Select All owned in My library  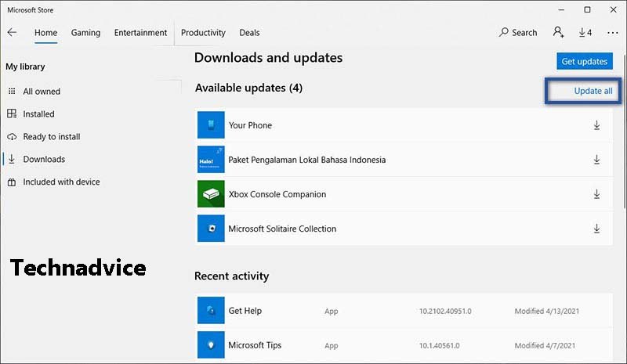point(42,92)
